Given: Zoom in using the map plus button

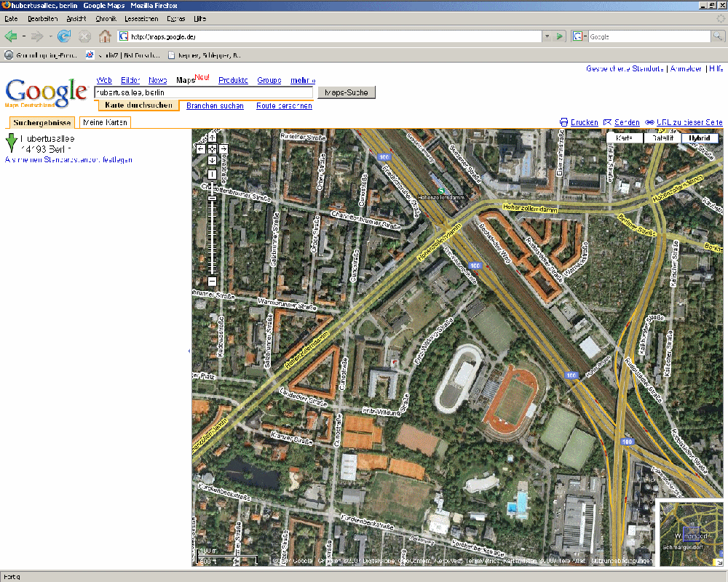Looking at the screenshot, I should 212,175.
